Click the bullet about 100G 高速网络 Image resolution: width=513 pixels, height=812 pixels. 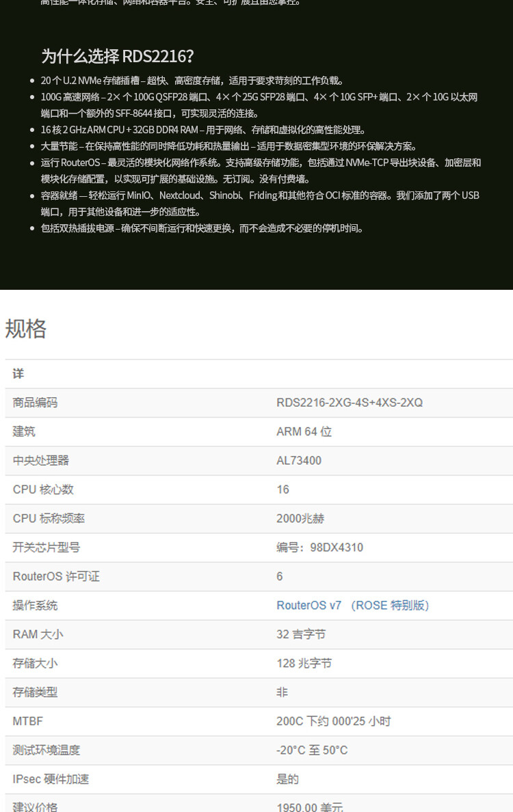[259, 105]
